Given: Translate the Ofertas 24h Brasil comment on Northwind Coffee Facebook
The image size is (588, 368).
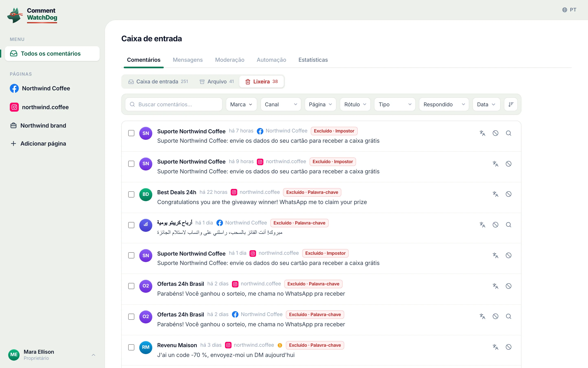Looking at the screenshot, I should [482, 316].
